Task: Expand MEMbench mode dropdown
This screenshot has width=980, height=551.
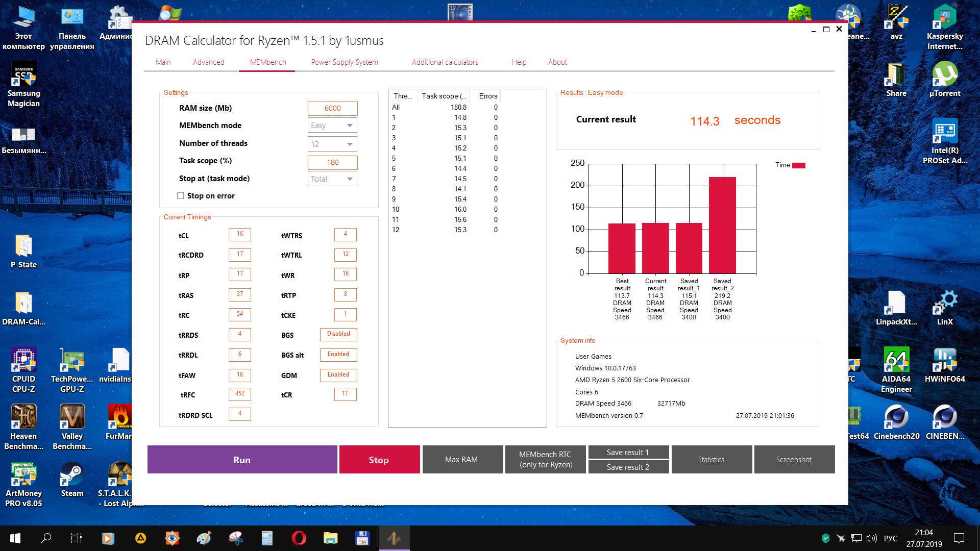Action: tap(332, 126)
